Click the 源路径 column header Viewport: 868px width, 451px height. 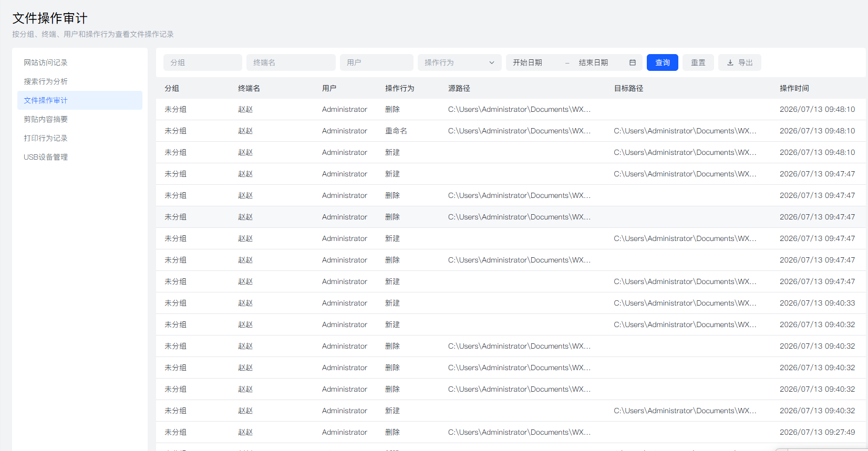(x=459, y=88)
